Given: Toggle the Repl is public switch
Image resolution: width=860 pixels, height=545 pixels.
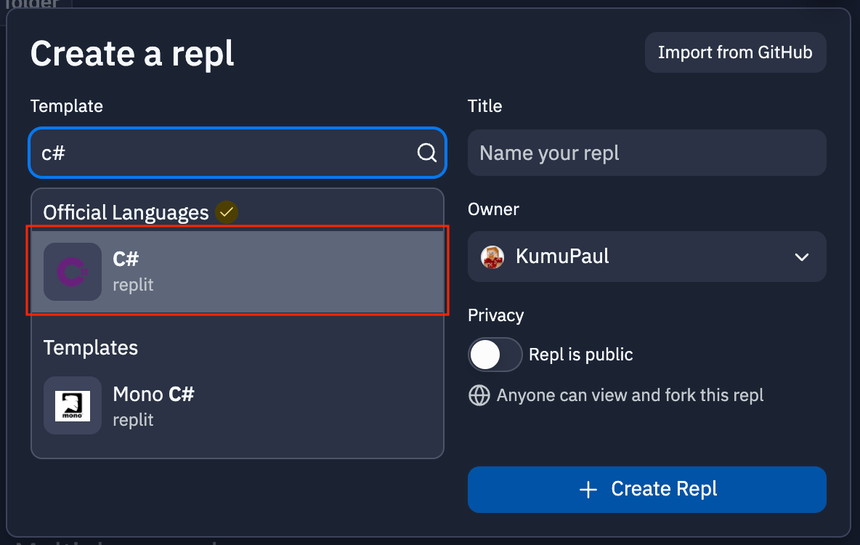Looking at the screenshot, I should point(495,355).
